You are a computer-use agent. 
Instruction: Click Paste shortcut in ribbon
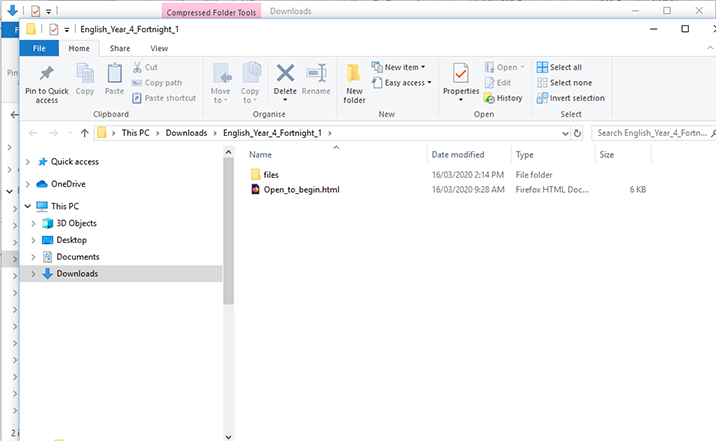pos(164,98)
